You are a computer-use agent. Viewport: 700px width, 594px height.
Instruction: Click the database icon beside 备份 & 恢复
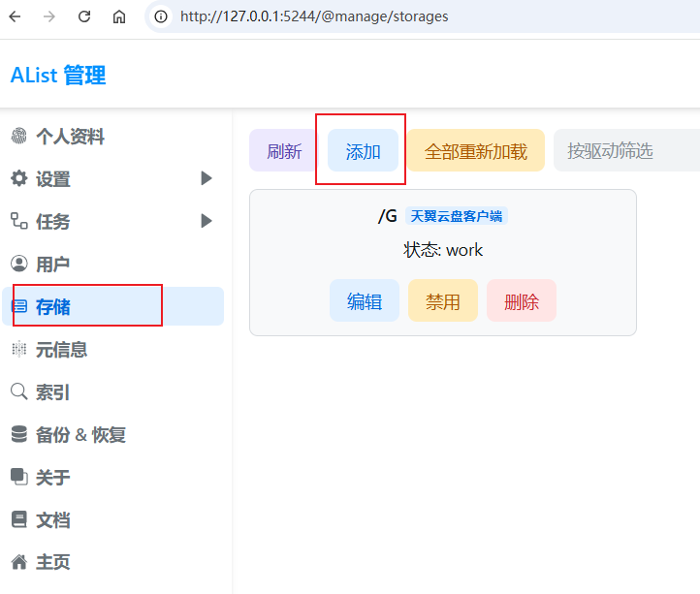coord(18,434)
